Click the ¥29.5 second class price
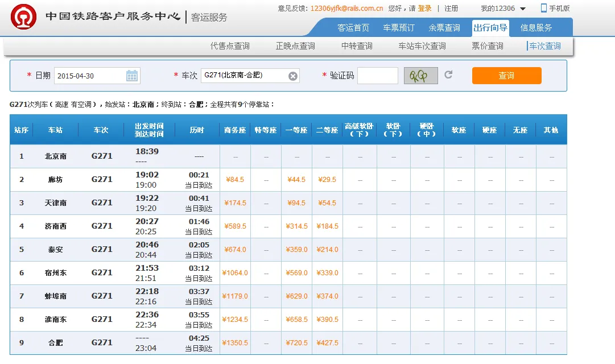Viewport: 615px width, 364px height. 327,179
